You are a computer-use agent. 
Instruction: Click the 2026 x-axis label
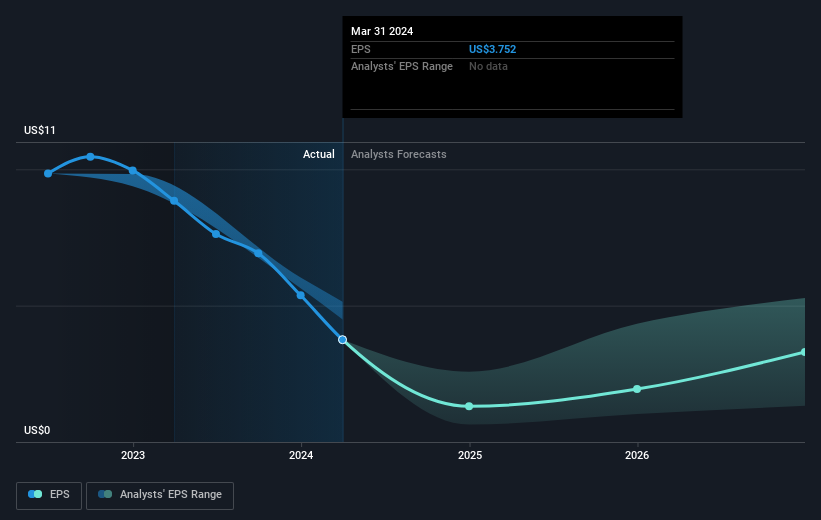coord(637,455)
